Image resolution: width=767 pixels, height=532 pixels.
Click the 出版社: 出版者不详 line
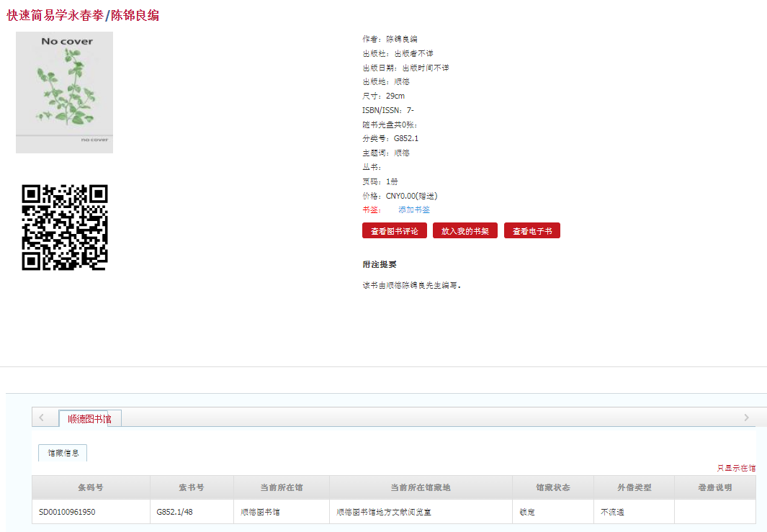coord(398,53)
